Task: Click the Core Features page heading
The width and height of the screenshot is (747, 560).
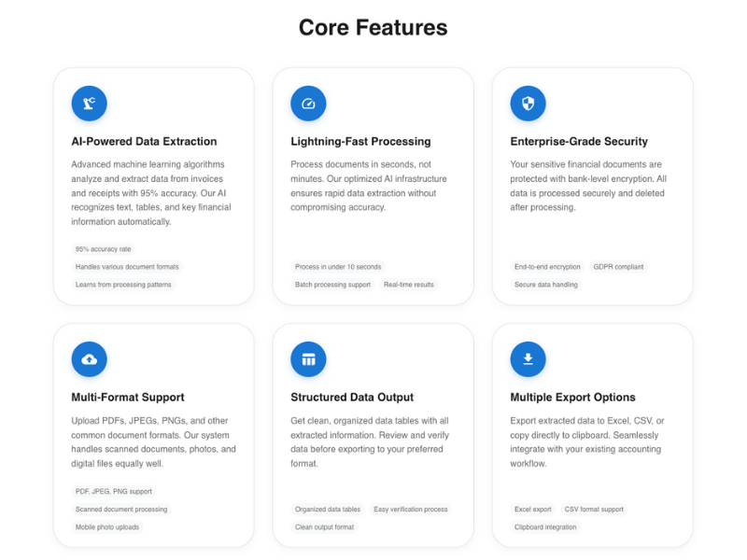Action: coord(373,27)
